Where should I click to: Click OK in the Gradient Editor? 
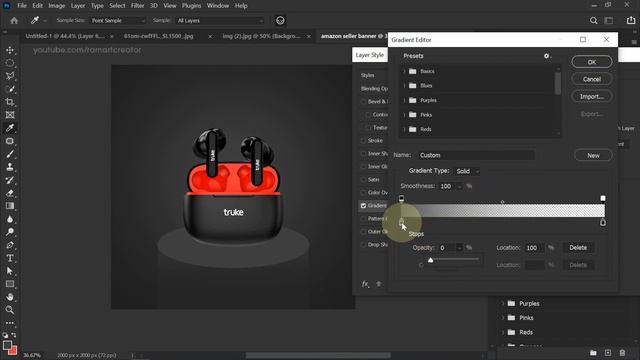click(x=592, y=62)
